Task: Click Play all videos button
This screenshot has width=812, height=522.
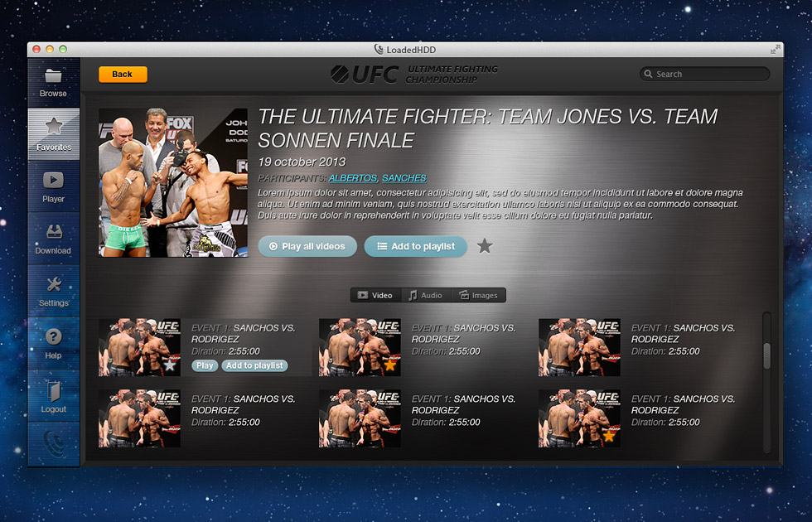Action: [x=307, y=247]
